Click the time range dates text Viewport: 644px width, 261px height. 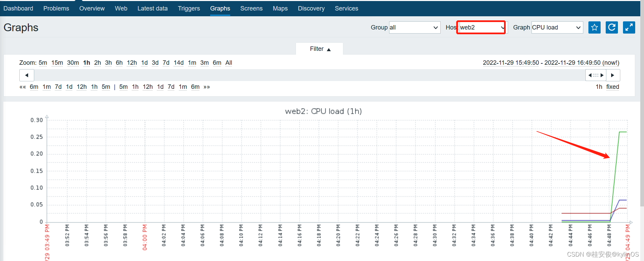point(551,63)
